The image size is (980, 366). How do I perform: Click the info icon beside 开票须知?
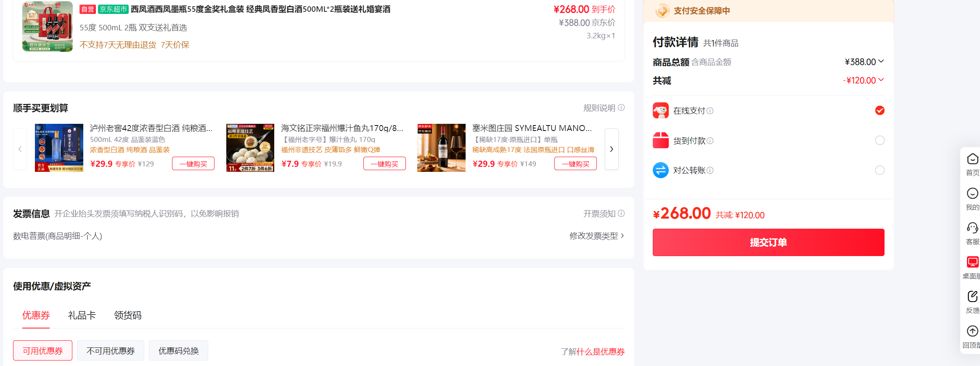[x=621, y=213]
